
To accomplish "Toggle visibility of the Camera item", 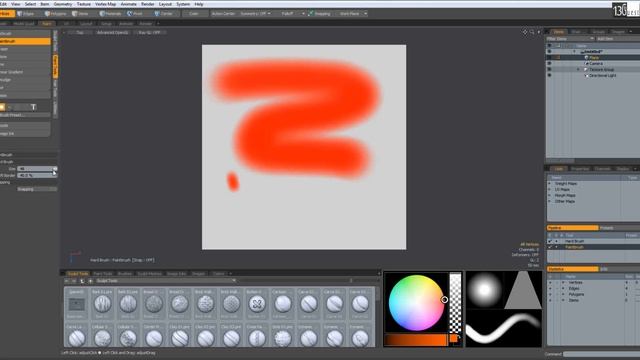I will pyautogui.click(x=549, y=64).
